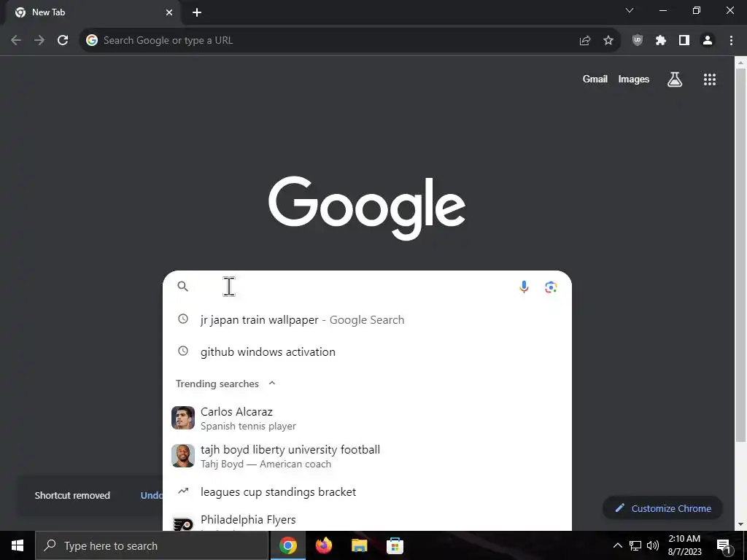Open Chrome from the taskbar

point(287,545)
